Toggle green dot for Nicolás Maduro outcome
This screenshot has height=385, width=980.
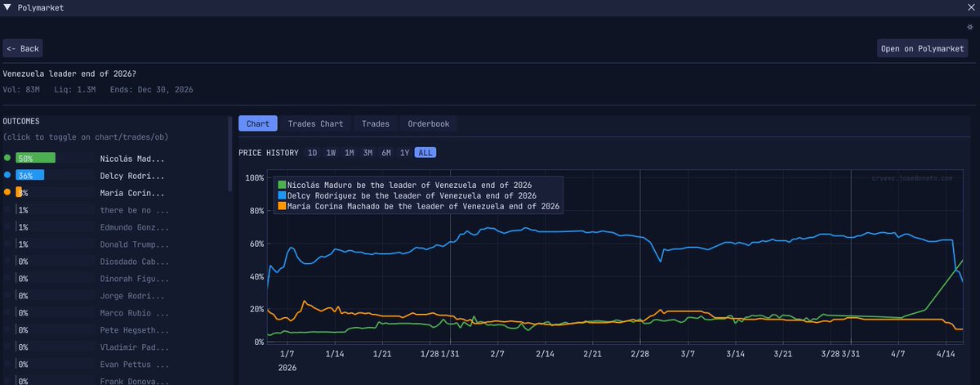point(7,158)
